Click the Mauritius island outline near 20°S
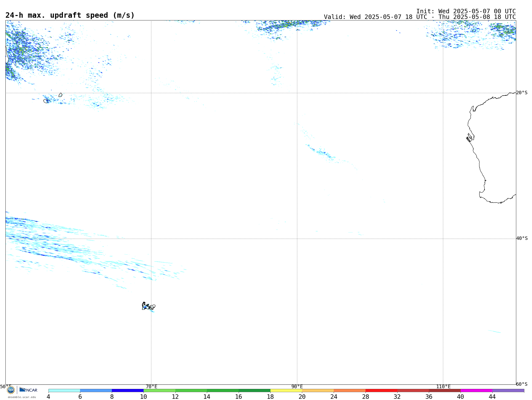532x400 pixels. pyautogui.click(x=60, y=95)
